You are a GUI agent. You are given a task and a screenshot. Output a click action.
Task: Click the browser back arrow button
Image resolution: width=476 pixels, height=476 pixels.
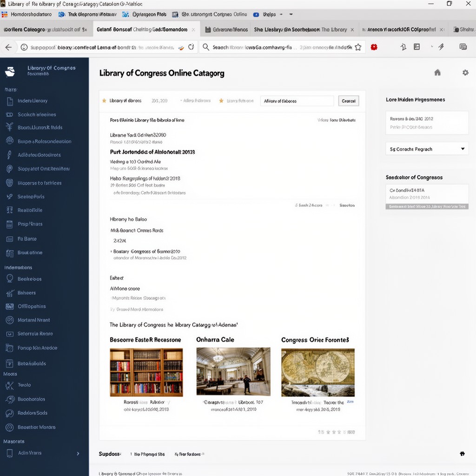tap(8, 47)
